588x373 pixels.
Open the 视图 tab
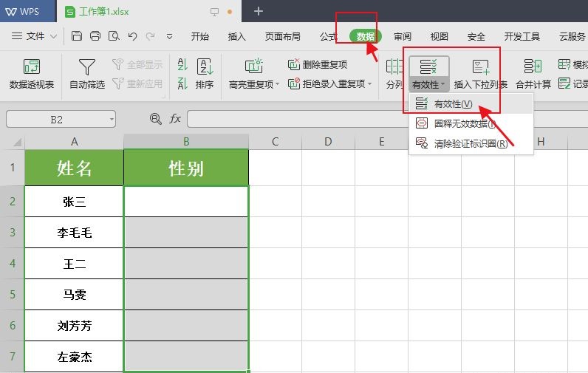[x=439, y=36]
